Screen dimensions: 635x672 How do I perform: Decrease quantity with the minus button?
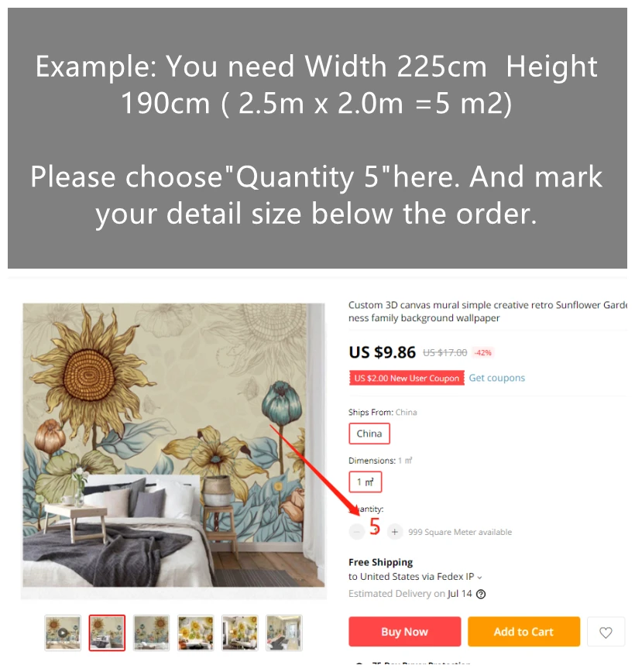click(356, 532)
